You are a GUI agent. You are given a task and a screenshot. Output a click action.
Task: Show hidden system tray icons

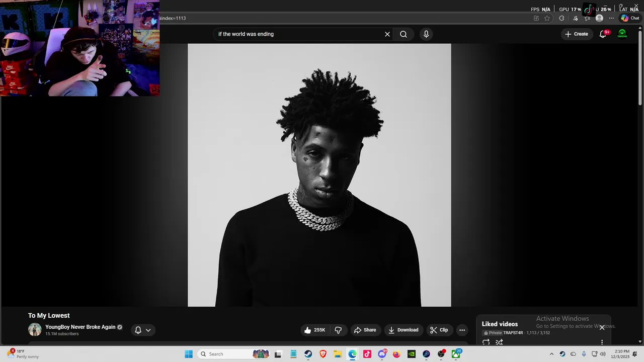pyautogui.click(x=551, y=354)
